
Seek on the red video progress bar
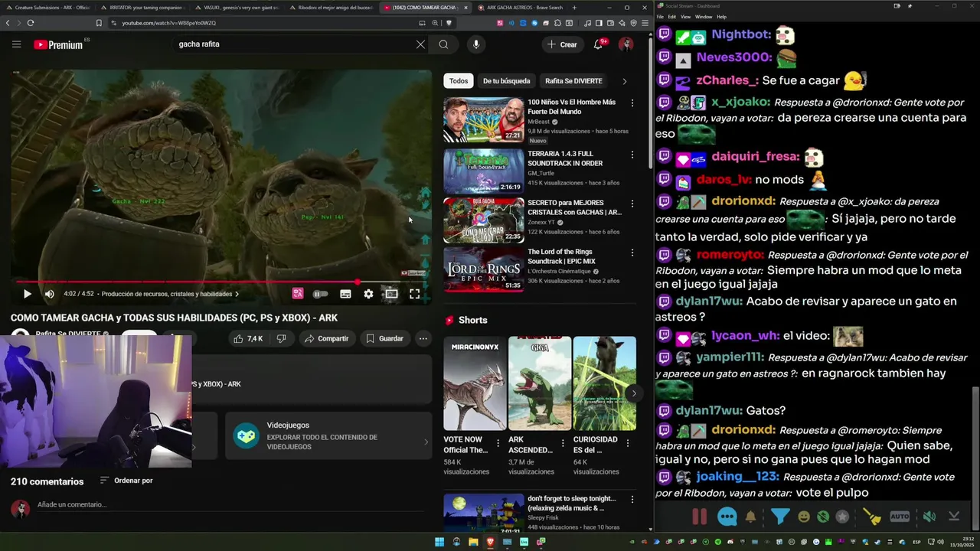(222, 282)
